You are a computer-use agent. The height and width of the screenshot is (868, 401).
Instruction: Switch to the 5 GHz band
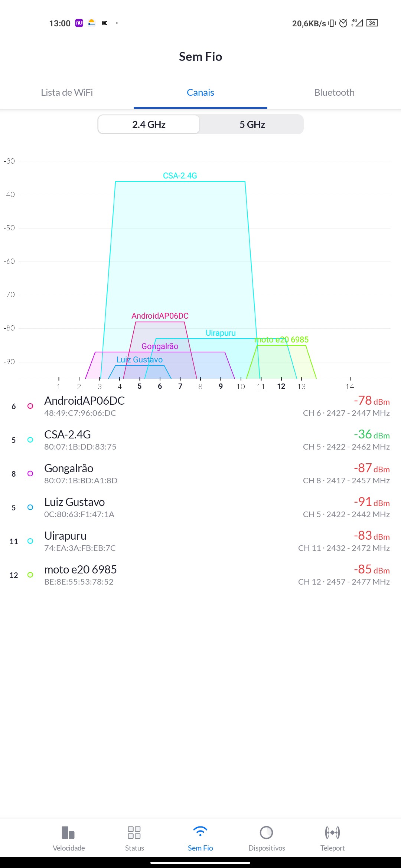click(252, 124)
